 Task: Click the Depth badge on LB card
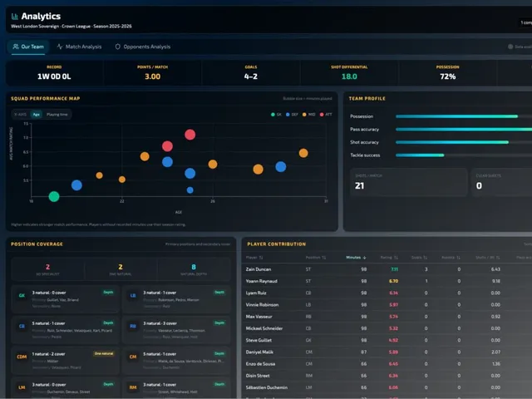pos(219,292)
